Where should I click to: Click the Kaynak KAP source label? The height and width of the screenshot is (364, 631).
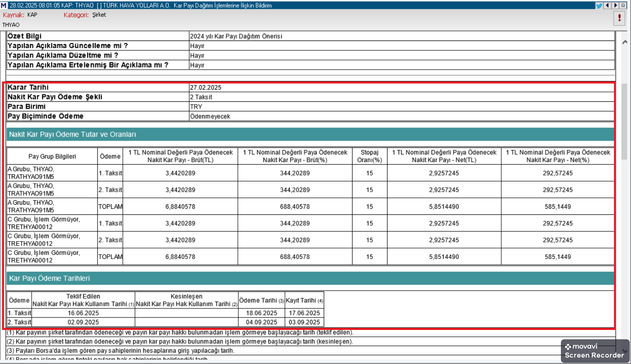coord(20,15)
